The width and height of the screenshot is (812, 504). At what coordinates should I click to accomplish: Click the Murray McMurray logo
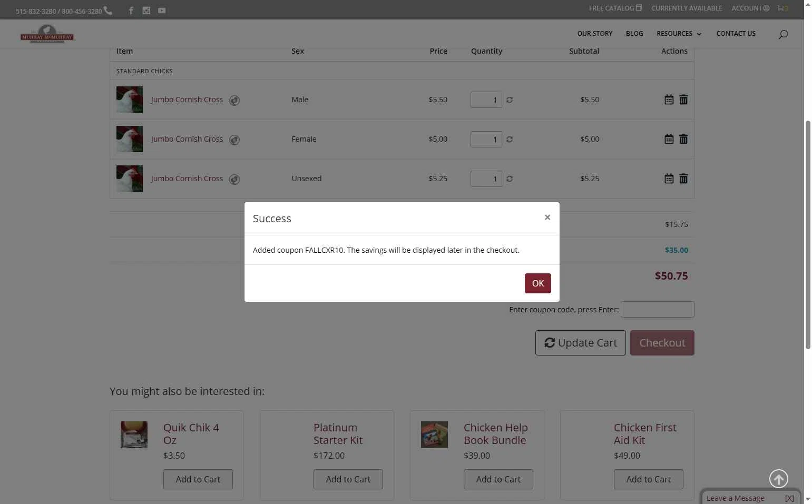pyautogui.click(x=47, y=34)
